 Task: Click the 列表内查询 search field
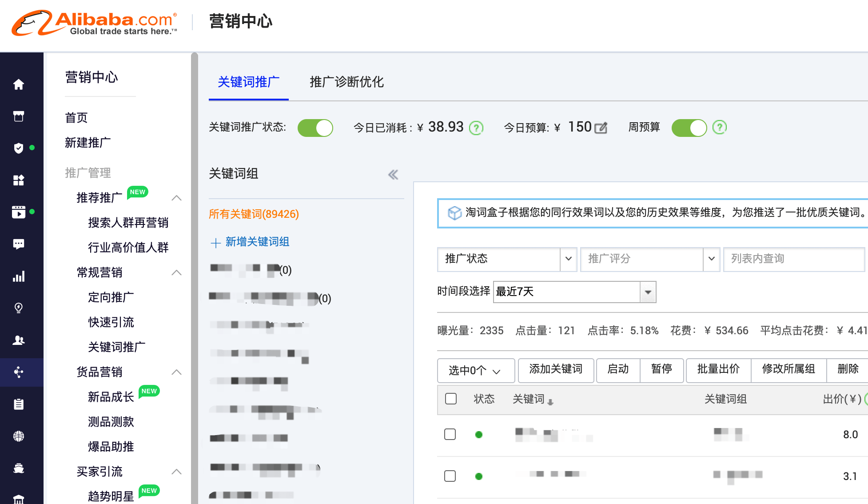click(x=793, y=259)
